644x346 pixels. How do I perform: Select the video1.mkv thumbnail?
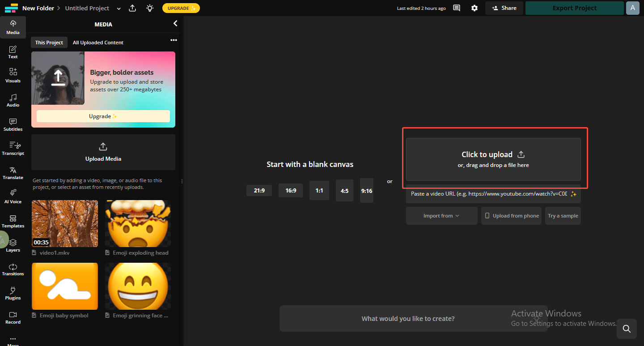64,223
